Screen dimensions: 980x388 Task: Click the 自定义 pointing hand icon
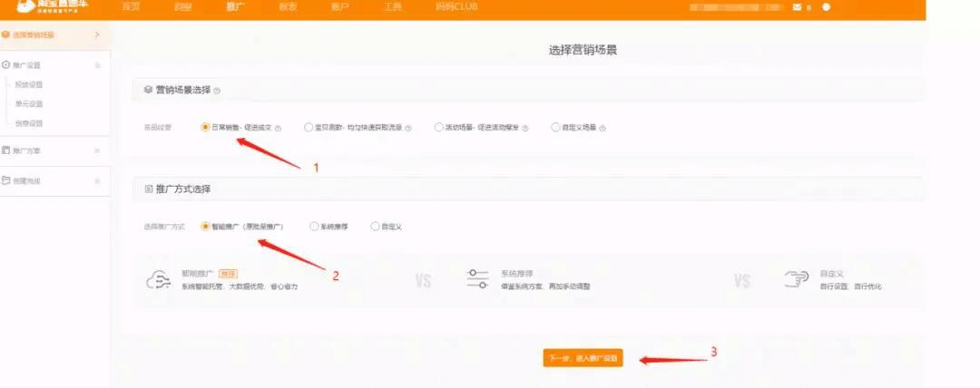[796, 279]
